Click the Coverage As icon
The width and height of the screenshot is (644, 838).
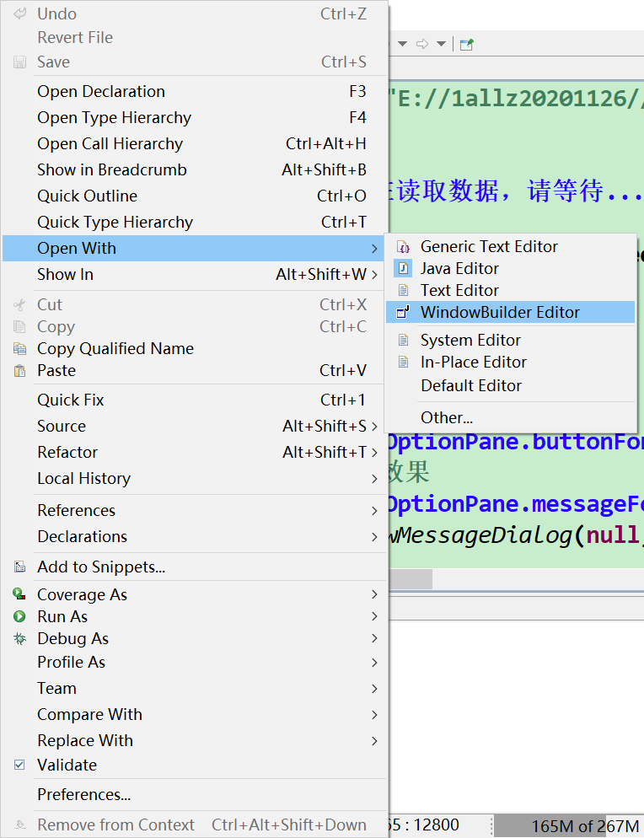19,594
